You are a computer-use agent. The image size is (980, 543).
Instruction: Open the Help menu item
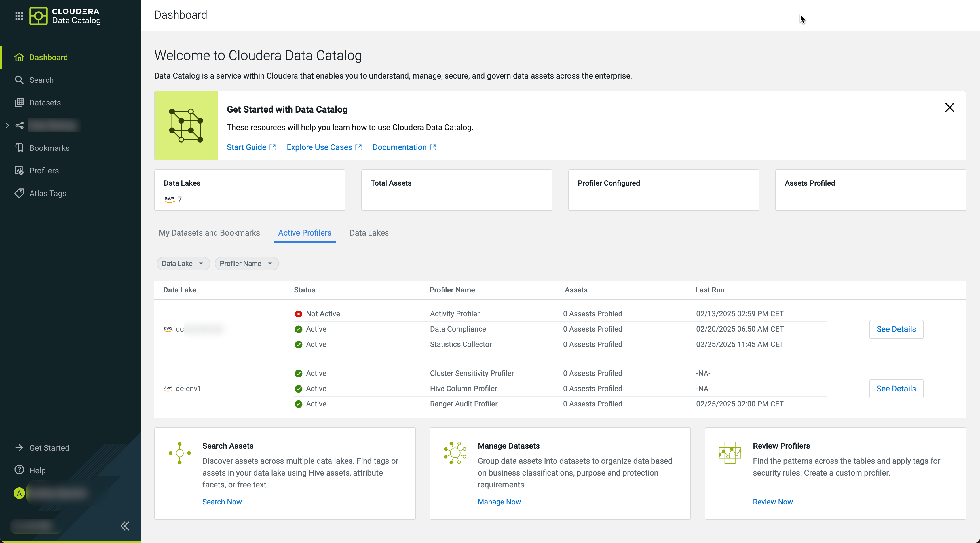tap(37, 470)
